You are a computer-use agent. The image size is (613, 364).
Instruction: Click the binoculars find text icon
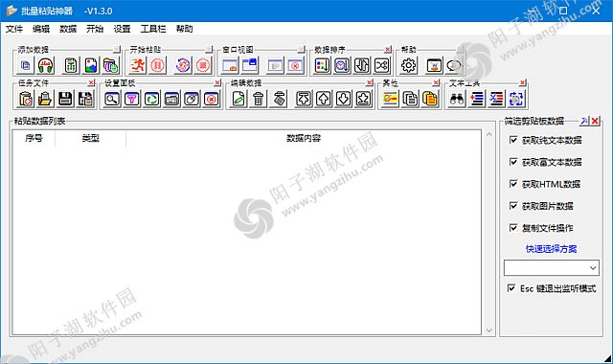[457, 99]
